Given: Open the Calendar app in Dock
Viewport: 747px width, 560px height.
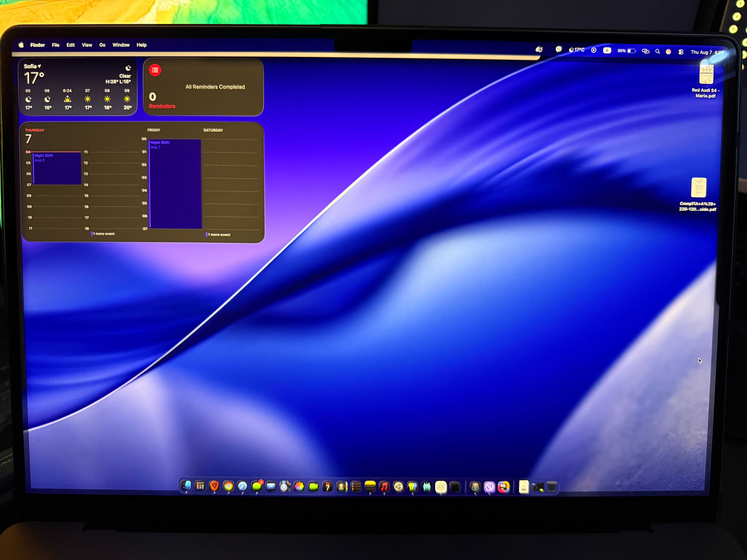Looking at the screenshot, I should click(328, 486).
